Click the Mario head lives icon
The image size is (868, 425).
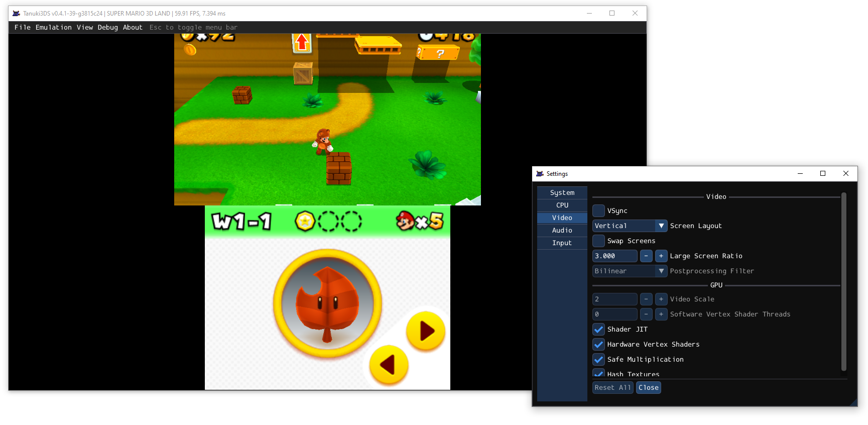tap(405, 221)
